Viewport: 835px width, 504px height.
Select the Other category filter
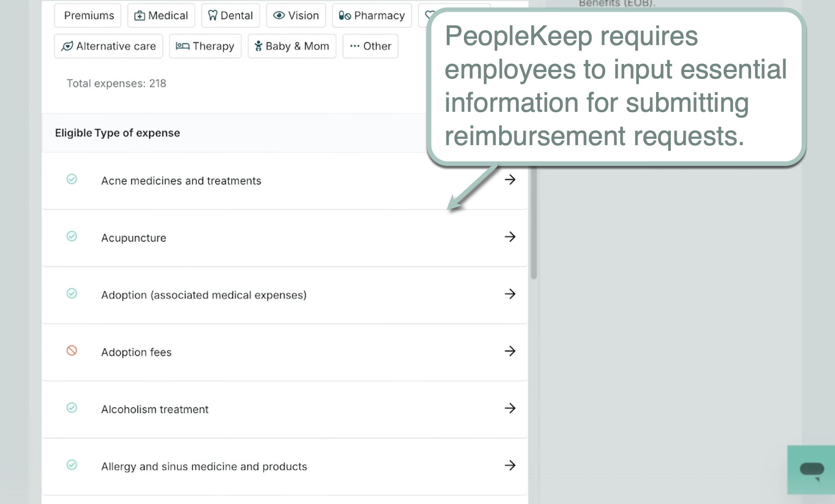(371, 46)
